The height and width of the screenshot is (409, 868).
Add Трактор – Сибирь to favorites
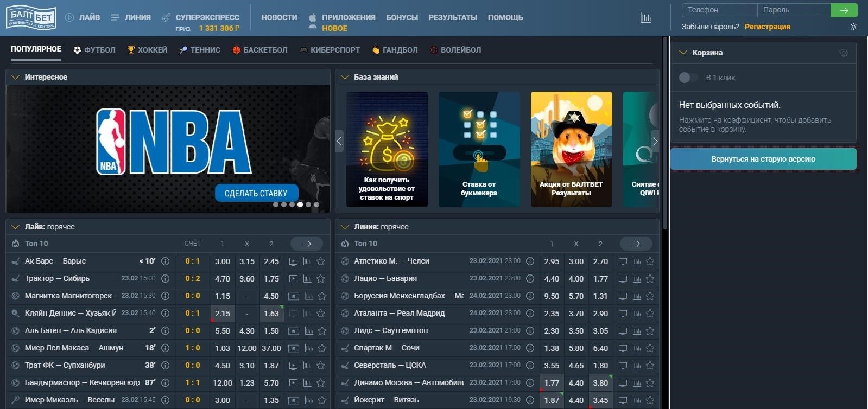tap(321, 279)
